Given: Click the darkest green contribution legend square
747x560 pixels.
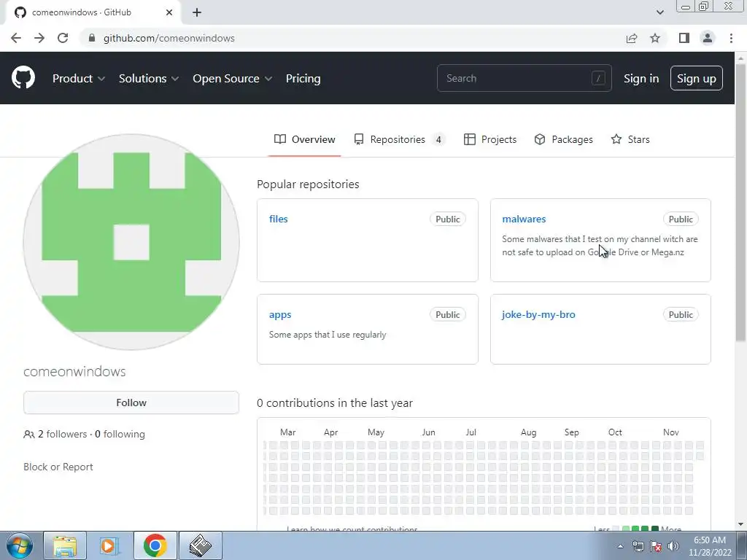Looking at the screenshot, I should pyautogui.click(x=655, y=529).
